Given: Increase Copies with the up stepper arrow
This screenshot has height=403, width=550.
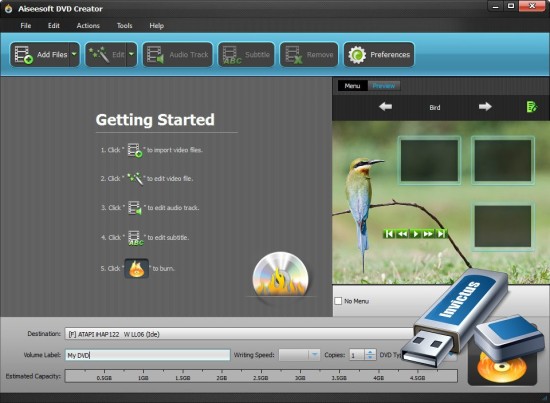Looking at the screenshot, I should (x=370, y=352).
